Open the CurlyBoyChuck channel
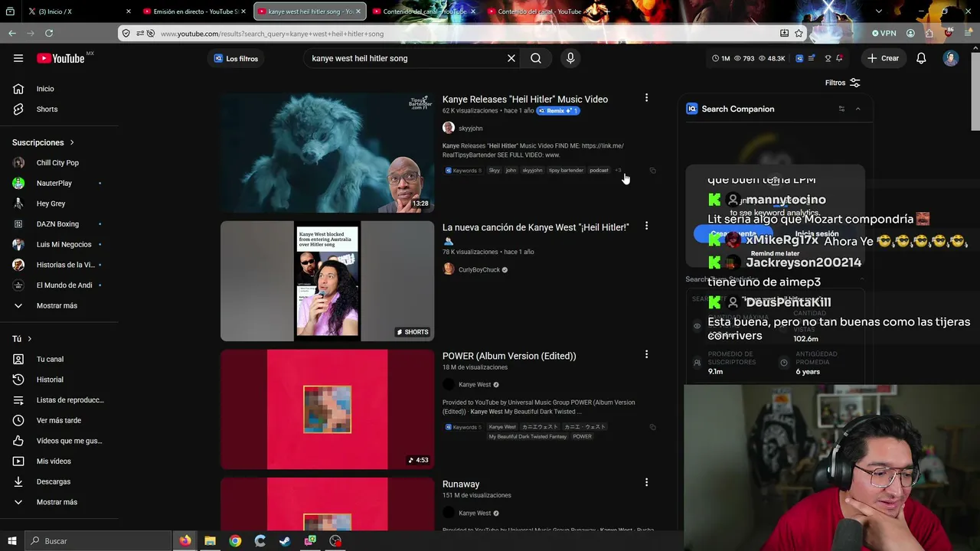 [x=479, y=269]
